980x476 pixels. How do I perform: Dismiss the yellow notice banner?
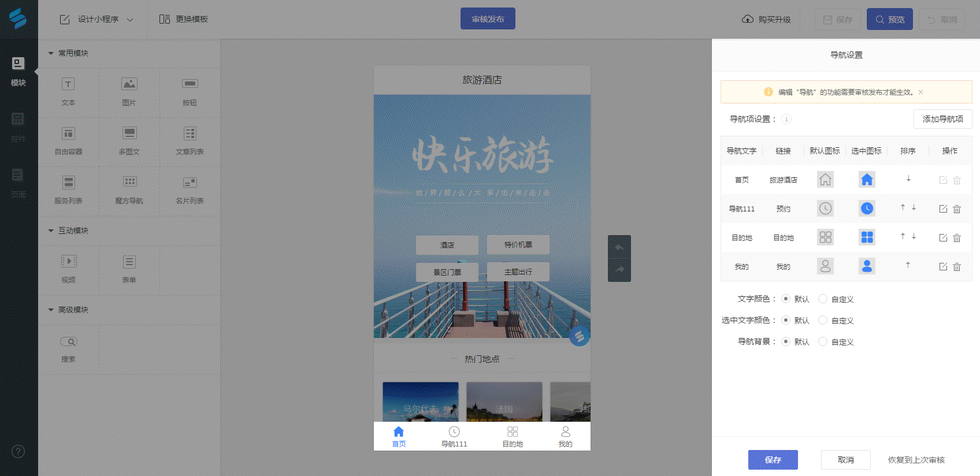point(920,92)
